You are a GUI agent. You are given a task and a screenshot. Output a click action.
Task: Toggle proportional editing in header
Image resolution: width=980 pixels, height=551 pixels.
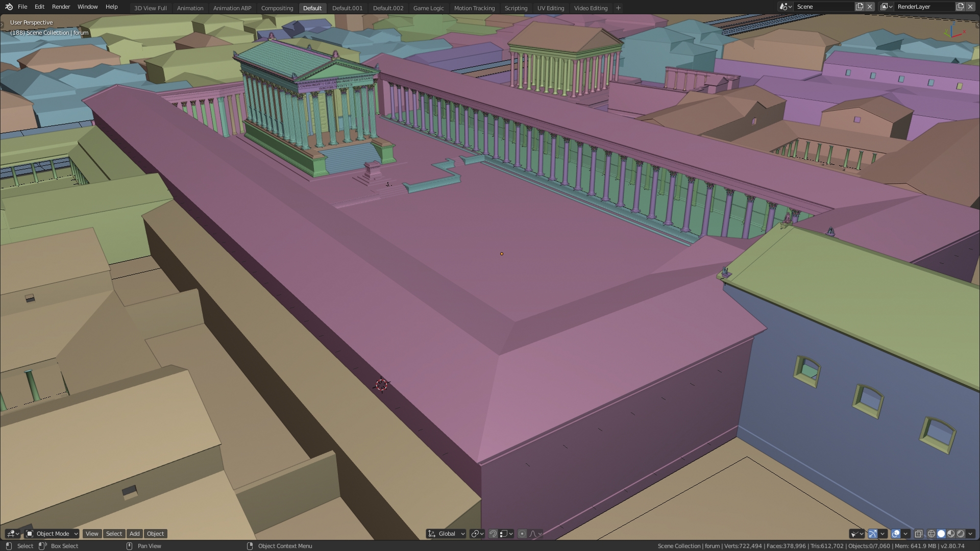(x=522, y=534)
